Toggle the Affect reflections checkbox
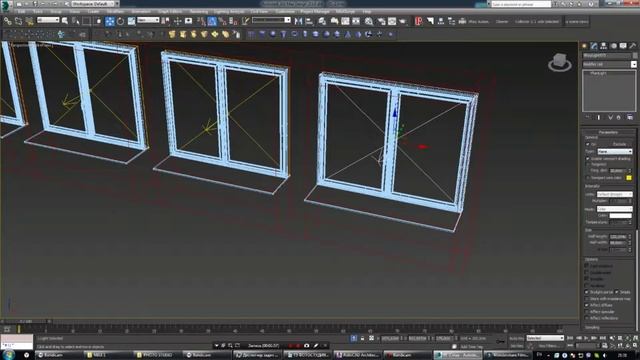 click(587, 318)
